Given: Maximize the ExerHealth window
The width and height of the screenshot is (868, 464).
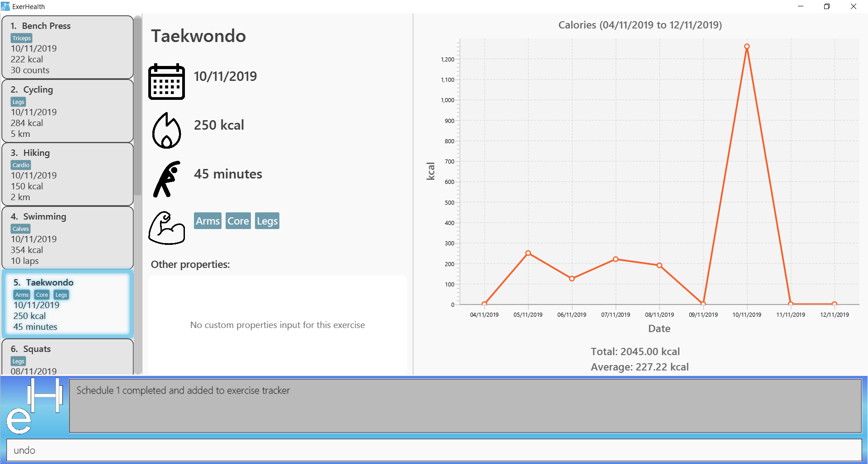Looking at the screenshot, I should click(x=827, y=6).
